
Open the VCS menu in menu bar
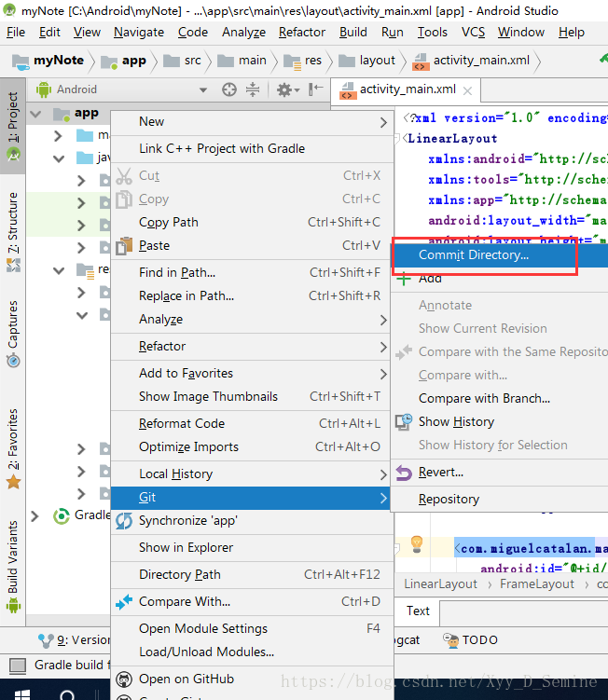[x=473, y=32]
